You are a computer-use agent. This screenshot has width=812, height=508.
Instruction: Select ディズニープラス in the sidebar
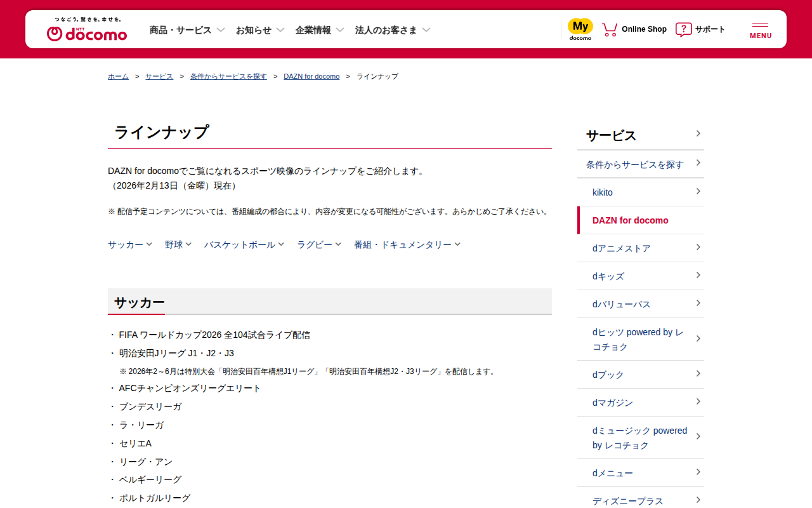tap(641, 499)
